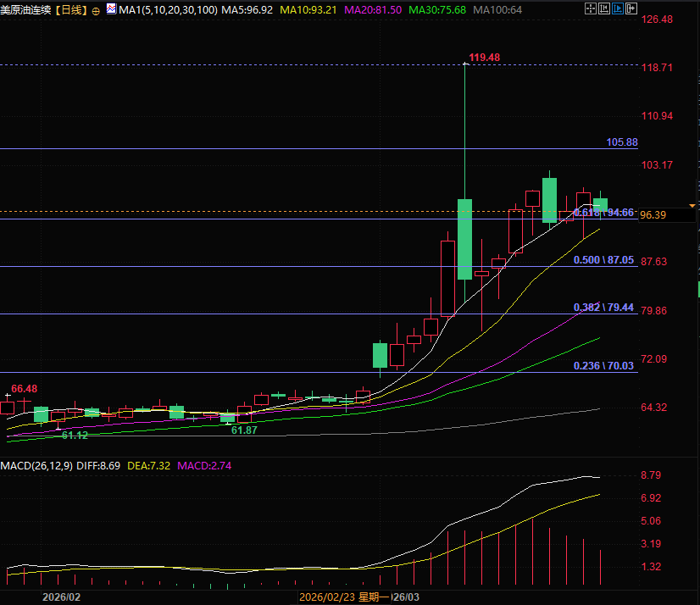
Task: Click the 66.48 price annotation
Action: (x=24, y=389)
